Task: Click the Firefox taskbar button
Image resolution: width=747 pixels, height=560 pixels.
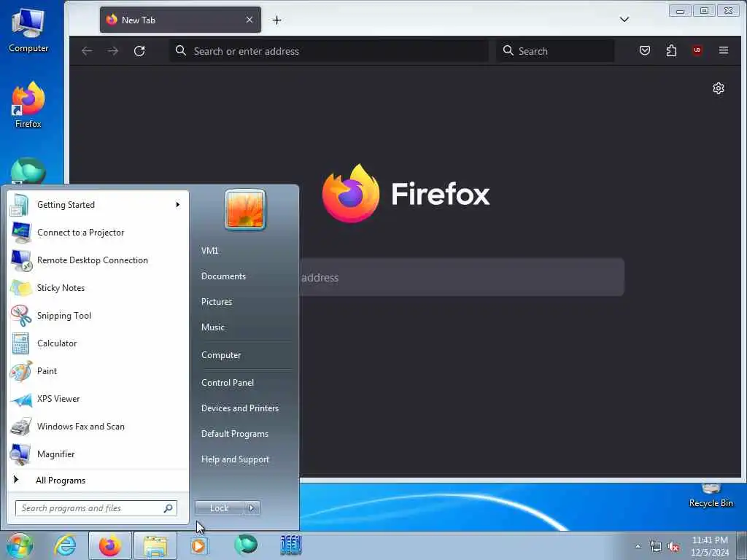Action: point(109,545)
